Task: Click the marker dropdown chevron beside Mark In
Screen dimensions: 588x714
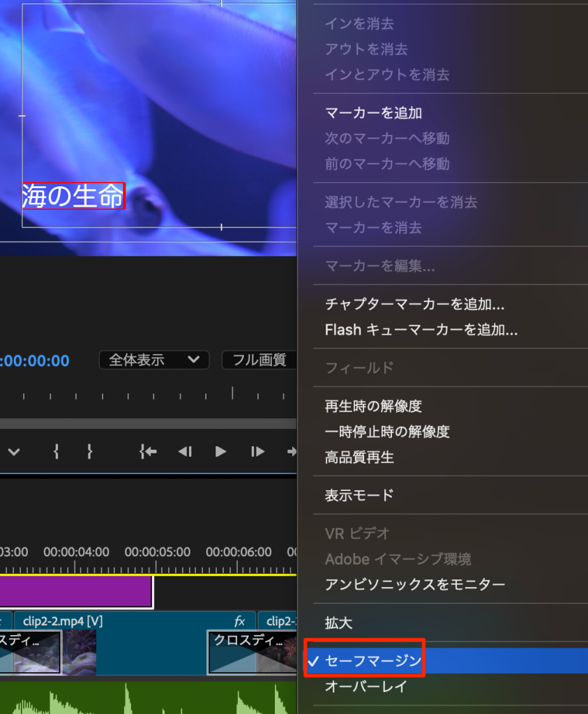Action: (14, 452)
